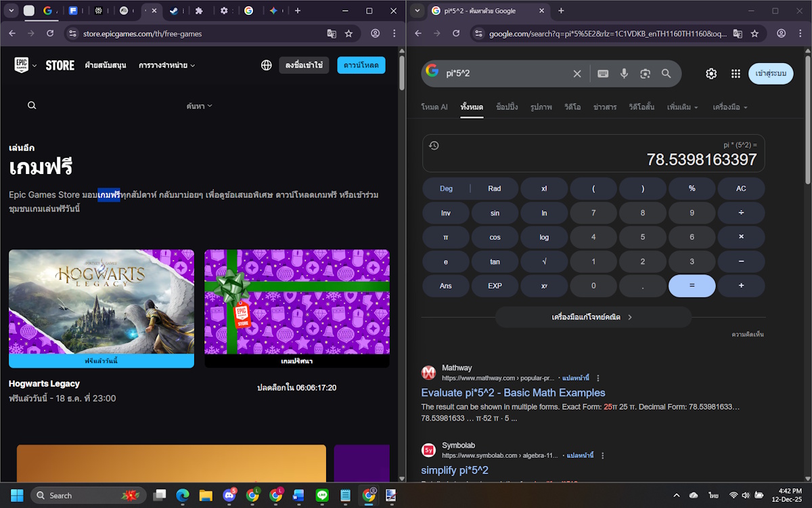The height and width of the screenshot is (508, 812).
Task: Click the Epic Games logo icon
Action: pos(21,65)
